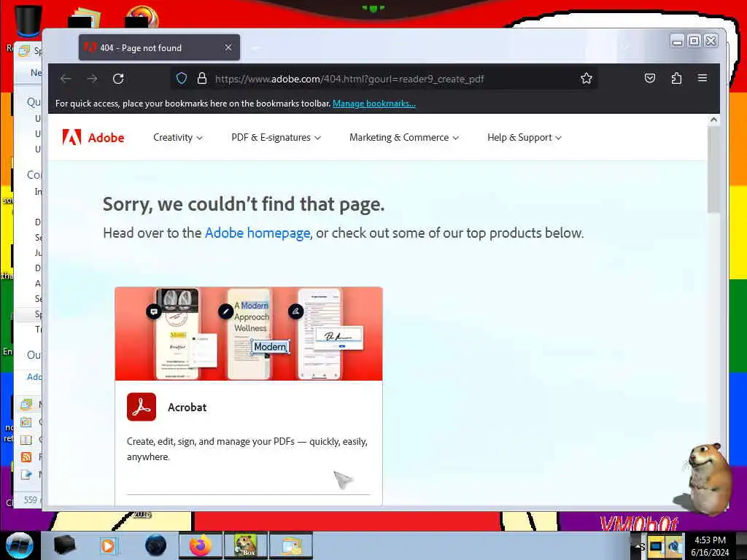Close the 404 - Page not found tab

coord(228,47)
